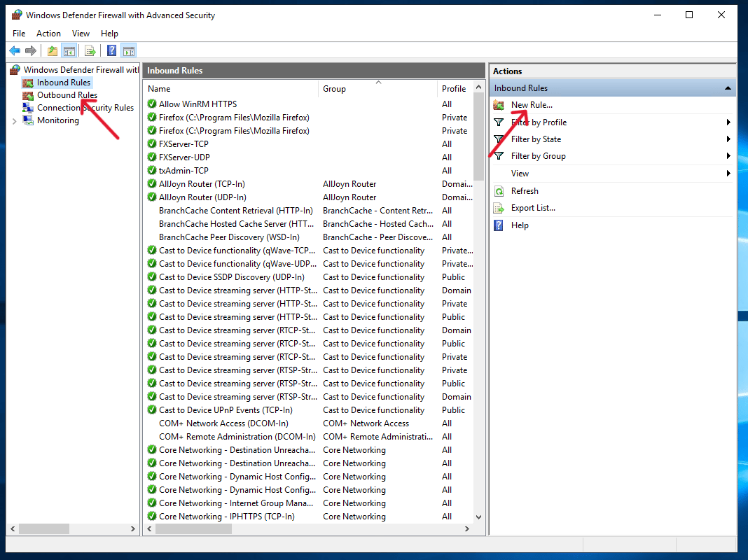Select COM+ Network Access (DCOM-In) rule
Image resolution: width=748 pixels, height=560 pixels.
click(309, 423)
